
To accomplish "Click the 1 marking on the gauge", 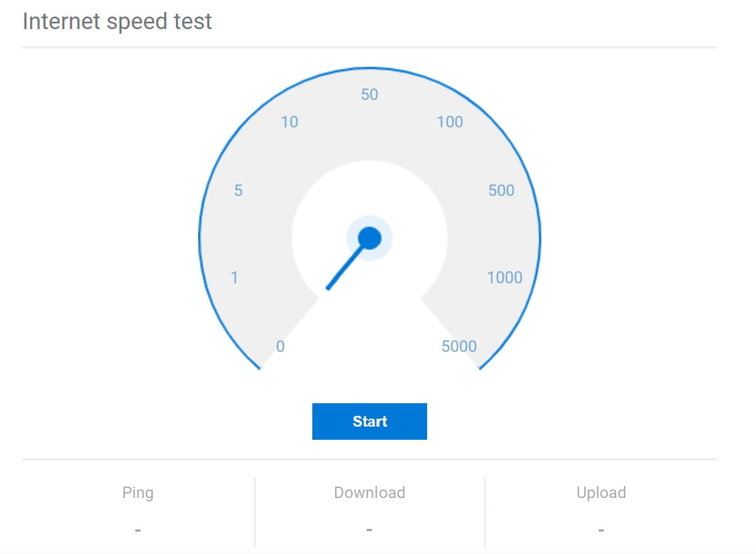I will tap(235, 278).
